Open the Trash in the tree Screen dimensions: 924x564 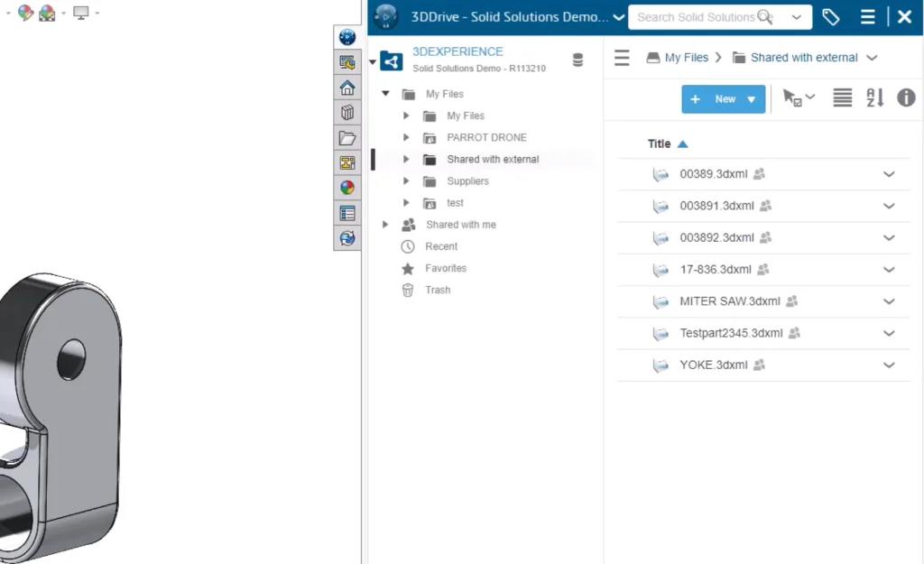(438, 290)
